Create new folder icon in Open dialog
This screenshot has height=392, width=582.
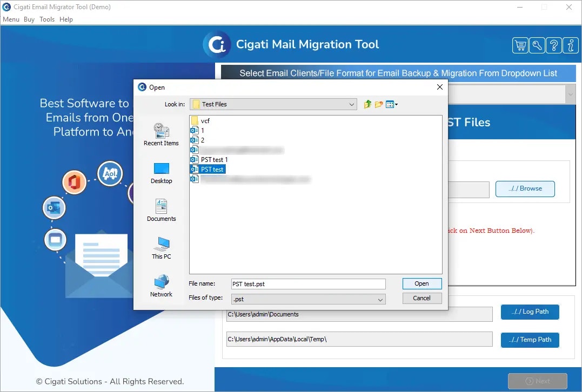tap(379, 104)
